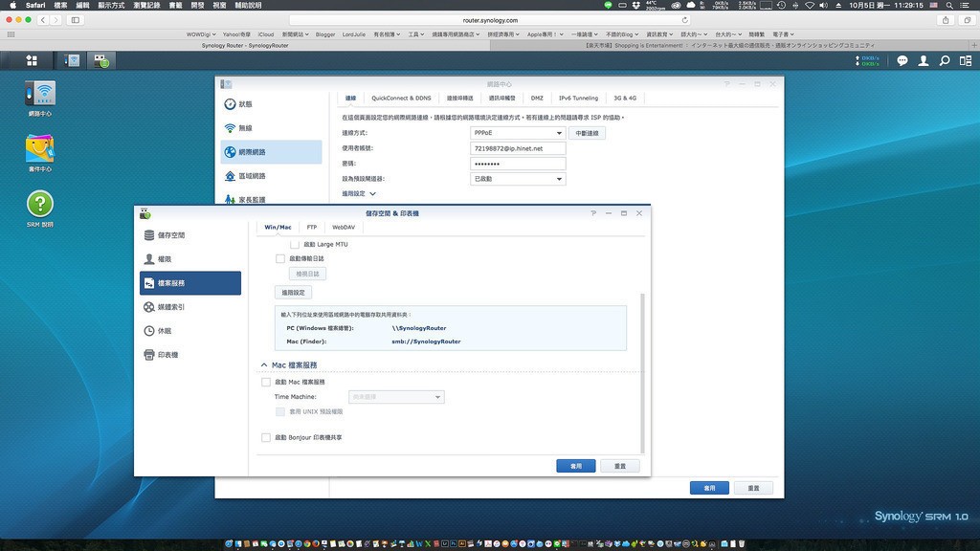Open 權限 permissions in Storage & Printer sidebar
Image resolution: width=980 pixels, height=551 pixels.
pyautogui.click(x=190, y=258)
